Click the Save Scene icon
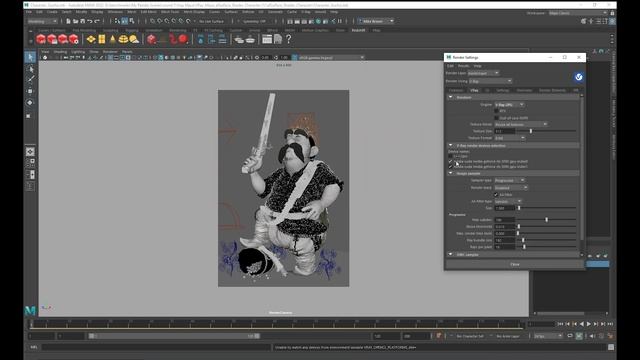The height and width of the screenshot is (360, 640). (x=82, y=21)
